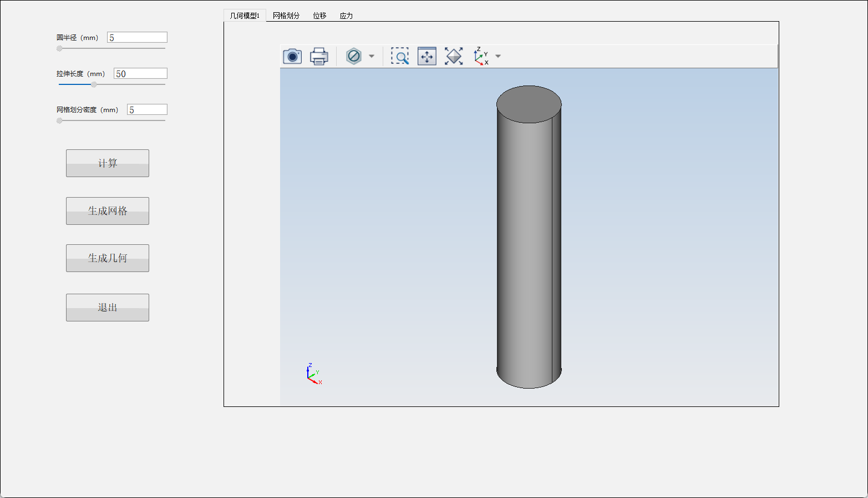This screenshot has height=498, width=868.
Task: Capture a snapshot with the camera icon
Action: click(292, 56)
